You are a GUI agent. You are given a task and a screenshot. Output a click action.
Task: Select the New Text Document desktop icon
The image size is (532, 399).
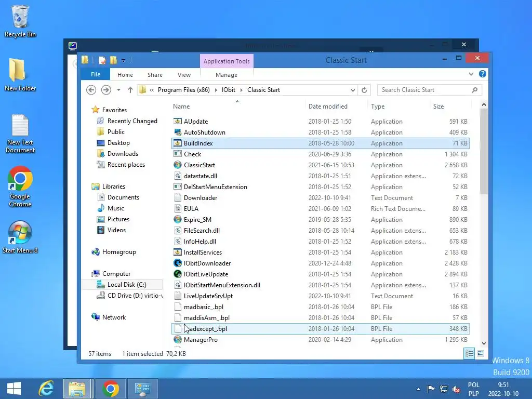point(20,134)
